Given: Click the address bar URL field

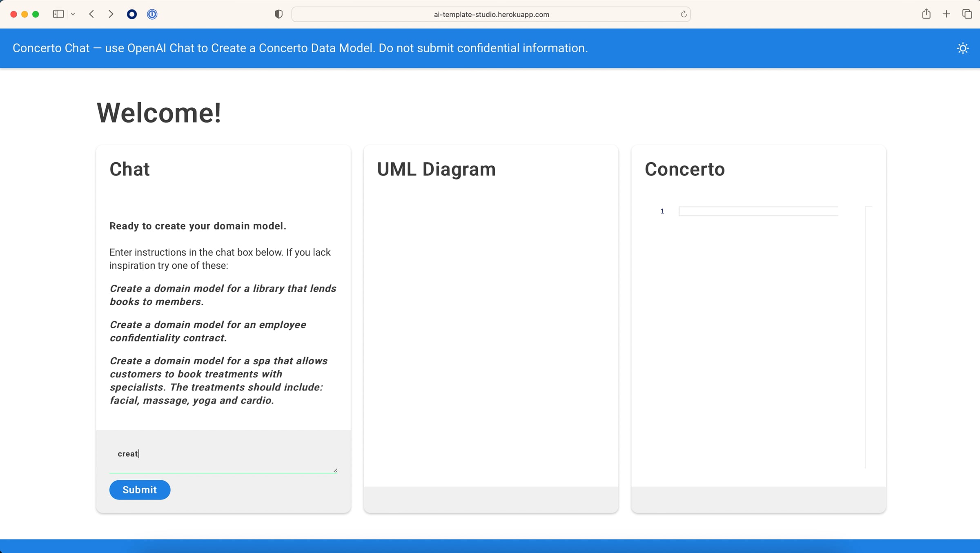Looking at the screenshot, I should click(x=491, y=14).
